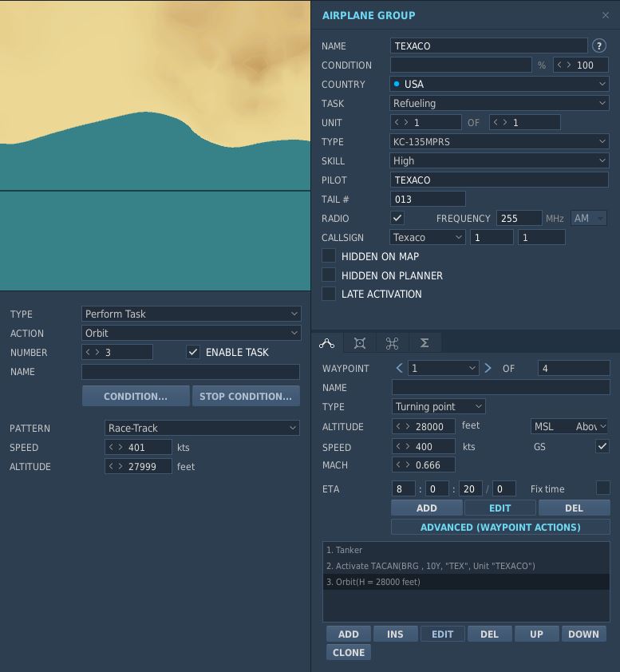Open the COUNTRY dropdown showing USA
This screenshot has width=620, height=672.
(500, 84)
